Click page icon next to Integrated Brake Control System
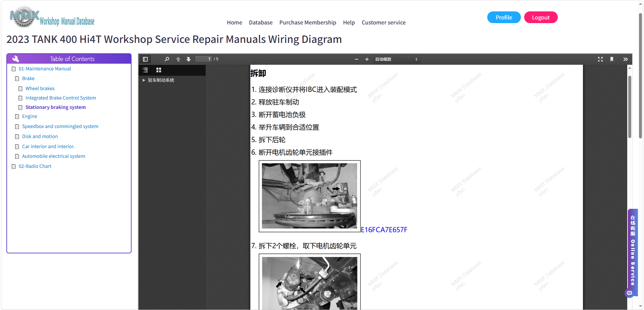The image size is (644, 310). 20,98
